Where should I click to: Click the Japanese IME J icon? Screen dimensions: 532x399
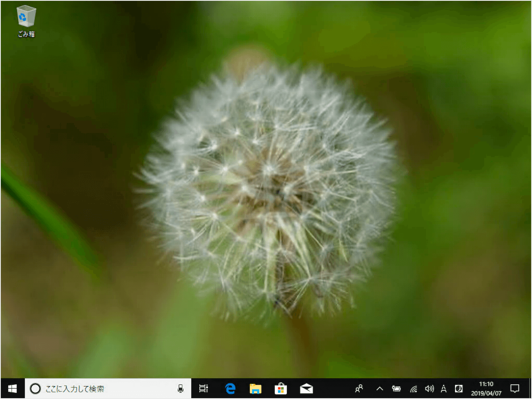pyautogui.click(x=458, y=389)
